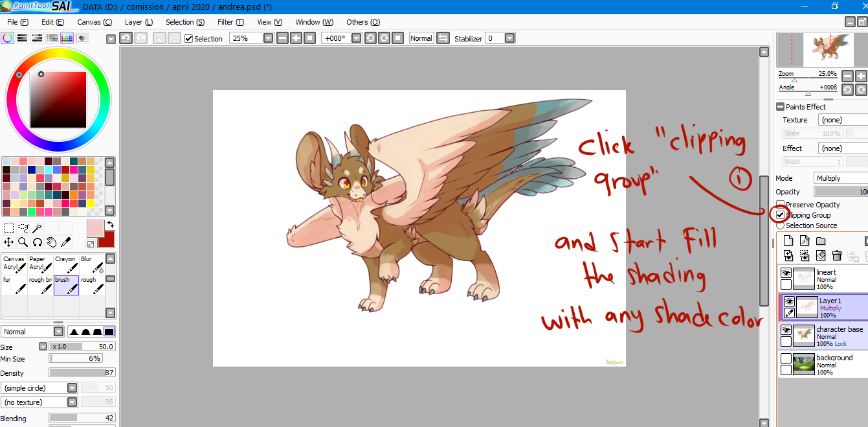Toggle the scratchpad panel
Screen dimensions: 868x427
pyautogui.click(x=82, y=38)
